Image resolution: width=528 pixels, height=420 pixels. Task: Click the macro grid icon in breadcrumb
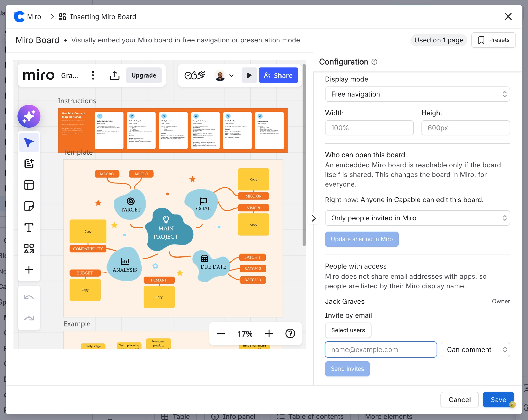pyautogui.click(x=62, y=17)
